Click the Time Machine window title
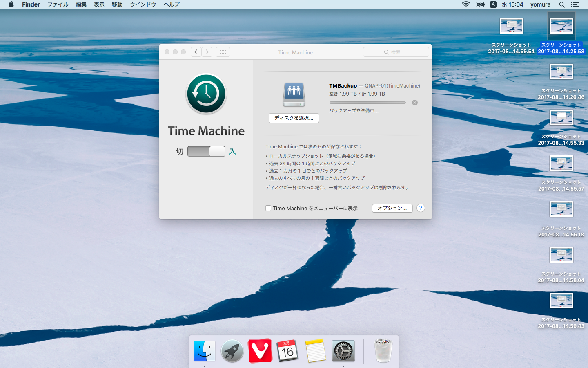Screen dimensions: 588x368 295,52
